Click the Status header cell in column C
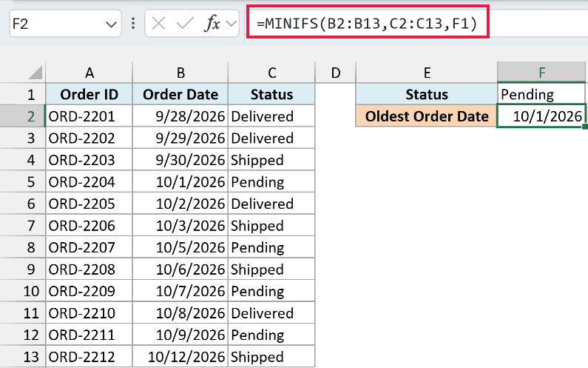 coord(271,94)
